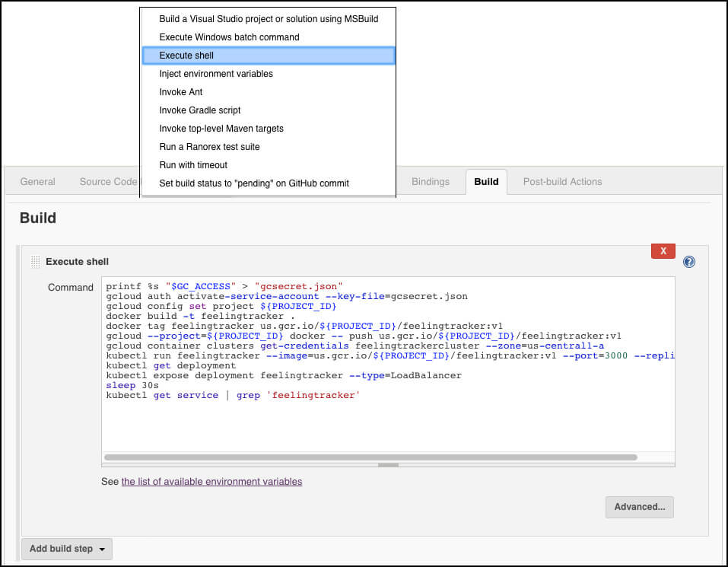This screenshot has width=728, height=567.
Task: Grab the Command box resize handle
Action: click(x=388, y=465)
